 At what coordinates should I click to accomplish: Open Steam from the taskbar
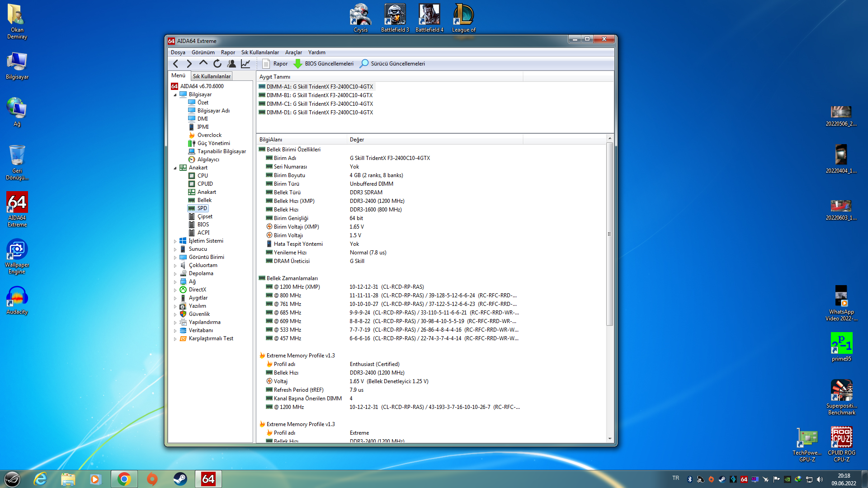click(180, 479)
